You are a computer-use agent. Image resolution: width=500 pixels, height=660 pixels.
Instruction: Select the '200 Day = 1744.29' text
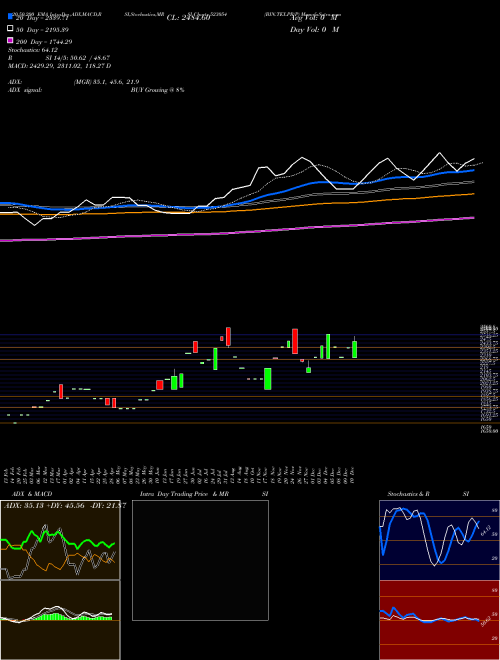point(44,42)
